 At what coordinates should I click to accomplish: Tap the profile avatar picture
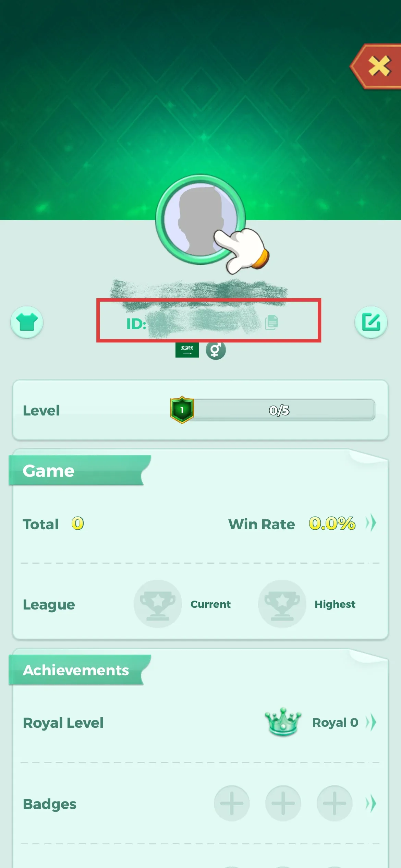200,219
